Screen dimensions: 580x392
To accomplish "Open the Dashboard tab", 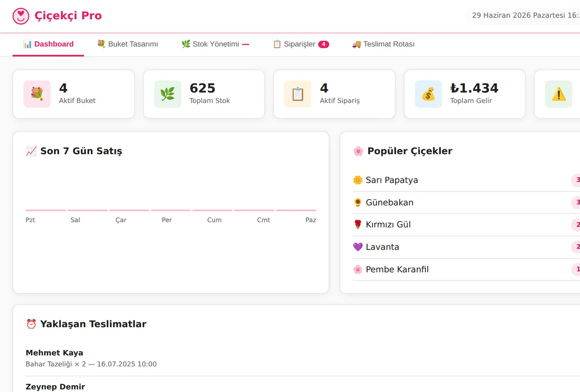I will click(48, 44).
